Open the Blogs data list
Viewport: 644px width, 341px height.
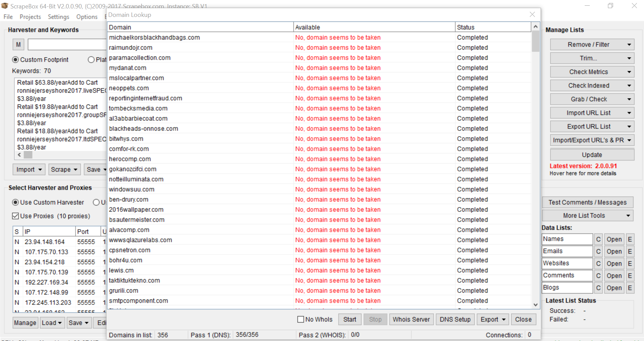[614, 288]
